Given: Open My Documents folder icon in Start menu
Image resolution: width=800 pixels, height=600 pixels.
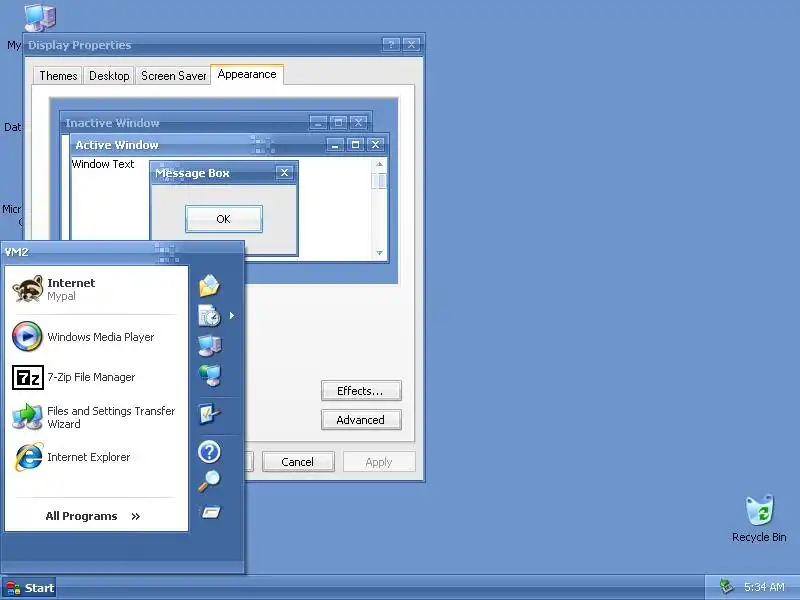Looking at the screenshot, I should [209, 286].
